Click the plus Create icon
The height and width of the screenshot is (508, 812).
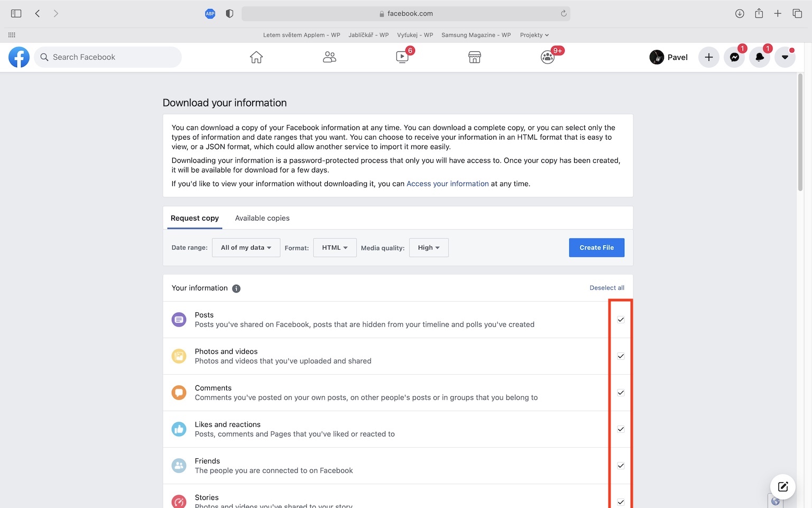click(709, 57)
